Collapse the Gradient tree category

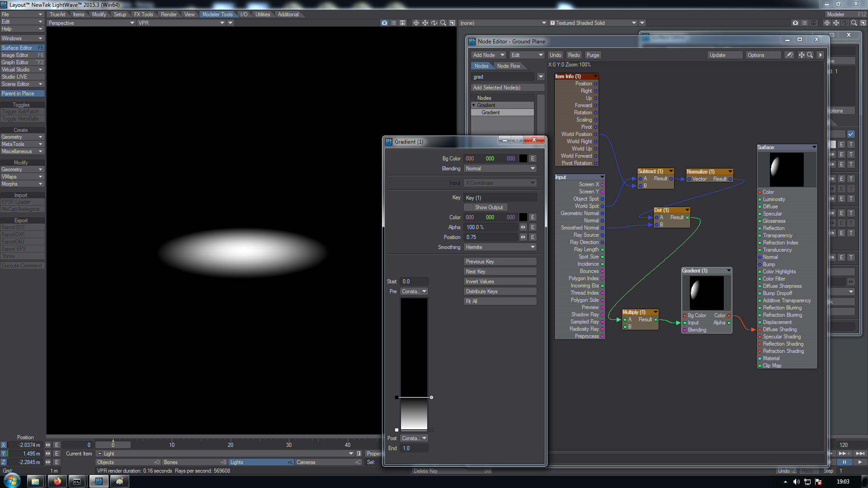click(474, 105)
